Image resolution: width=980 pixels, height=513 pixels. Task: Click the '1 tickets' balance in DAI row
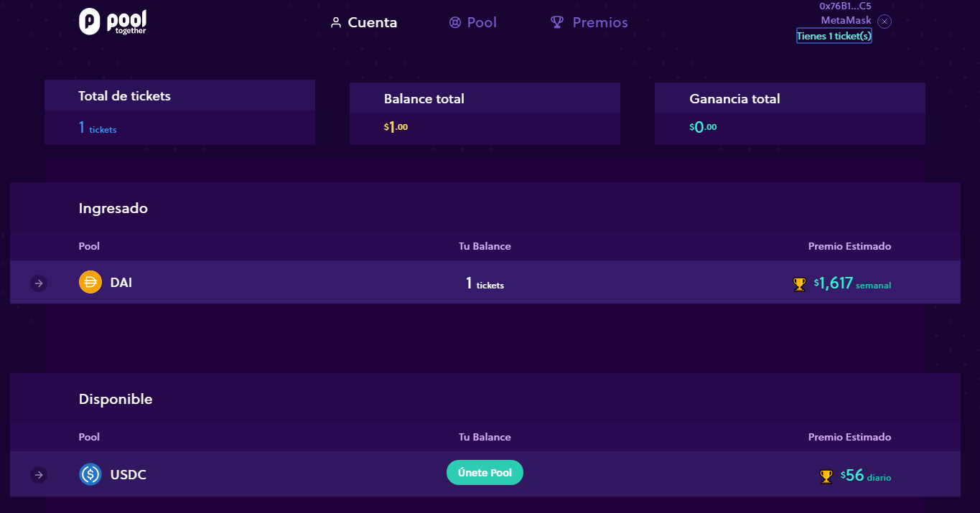[485, 283]
